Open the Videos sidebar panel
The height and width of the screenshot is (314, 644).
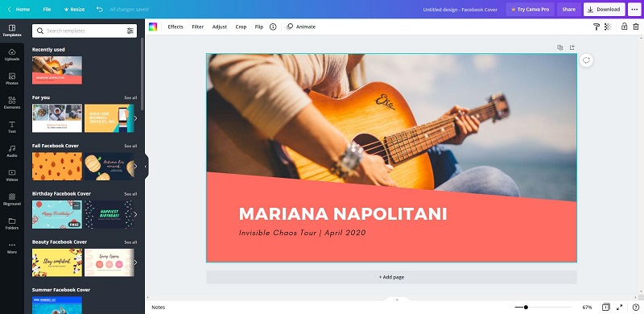tap(12, 175)
